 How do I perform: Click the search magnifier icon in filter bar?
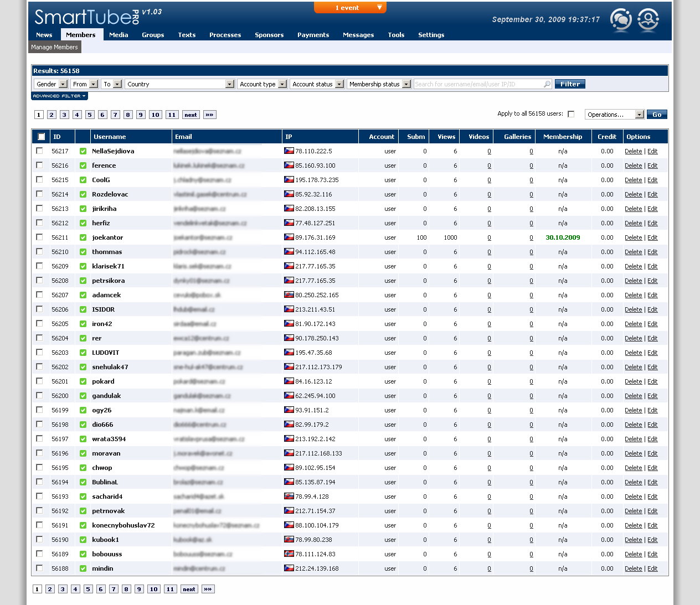[547, 84]
